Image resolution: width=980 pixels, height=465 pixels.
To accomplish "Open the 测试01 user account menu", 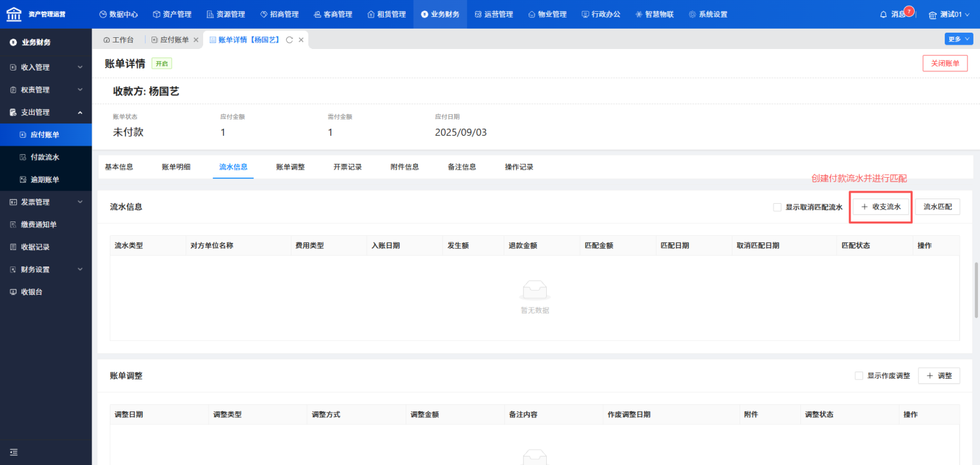I will point(949,14).
